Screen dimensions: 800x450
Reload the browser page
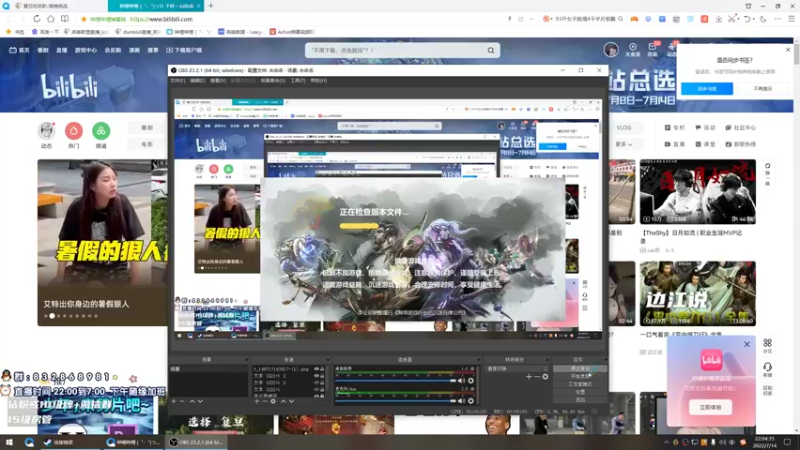(37, 19)
